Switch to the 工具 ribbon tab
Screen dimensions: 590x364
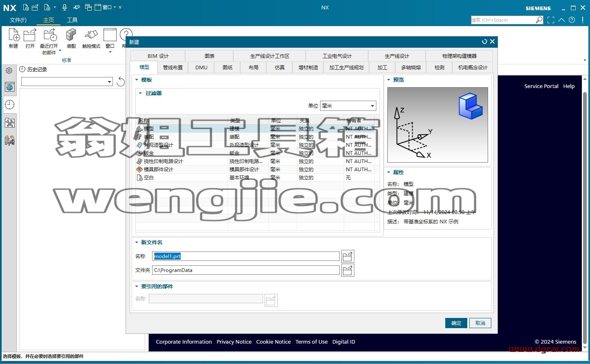coord(72,20)
